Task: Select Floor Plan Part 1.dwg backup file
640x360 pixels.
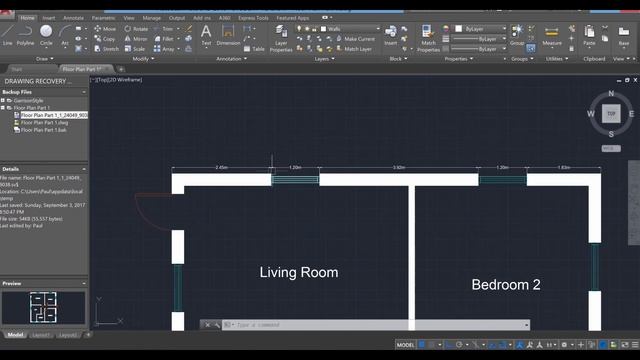Action: pos(44,122)
